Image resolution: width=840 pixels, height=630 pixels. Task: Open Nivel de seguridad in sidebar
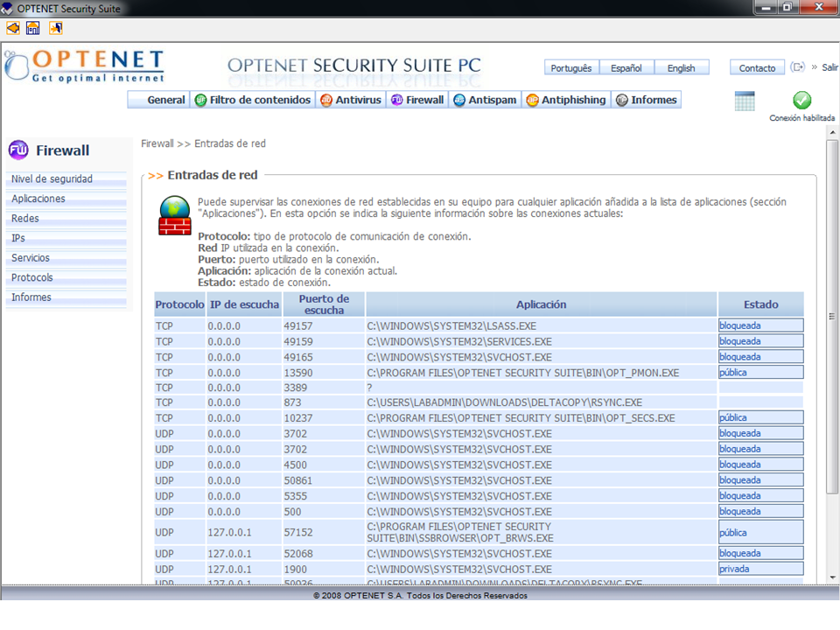[x=52, y=179]
